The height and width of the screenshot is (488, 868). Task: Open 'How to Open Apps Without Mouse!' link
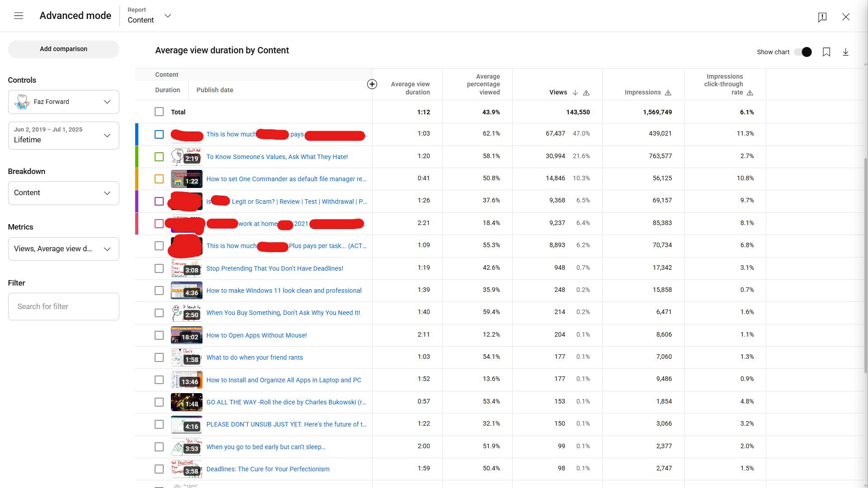tap(256, 335)
